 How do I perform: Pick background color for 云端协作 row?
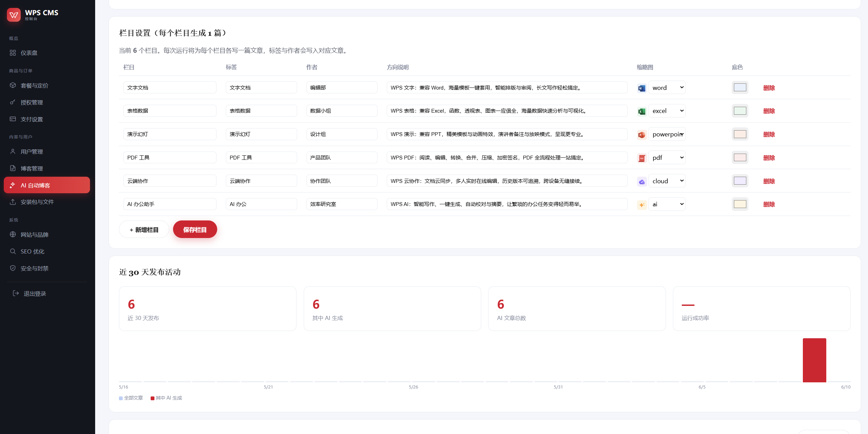point(740,181)
